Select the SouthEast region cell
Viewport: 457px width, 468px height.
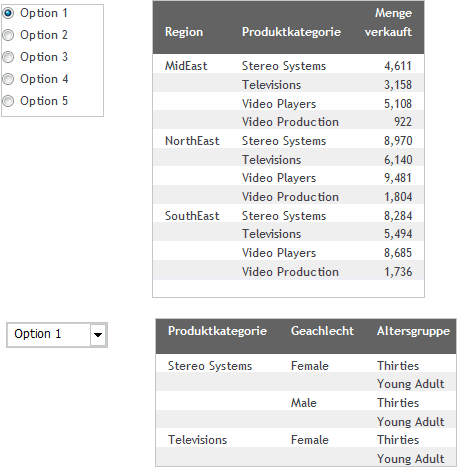click(x=192, y=216)
